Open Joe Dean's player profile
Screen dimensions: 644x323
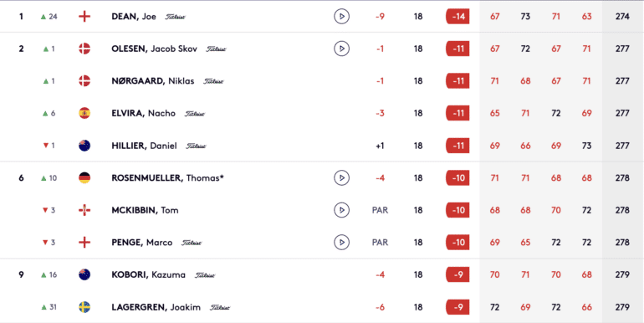coord(134,17)
